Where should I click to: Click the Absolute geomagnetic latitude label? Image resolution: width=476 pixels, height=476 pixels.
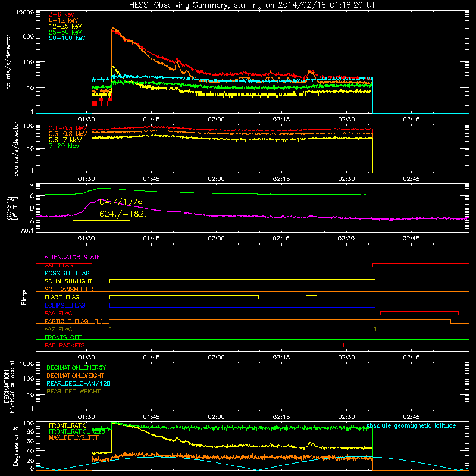click(411, 425)
